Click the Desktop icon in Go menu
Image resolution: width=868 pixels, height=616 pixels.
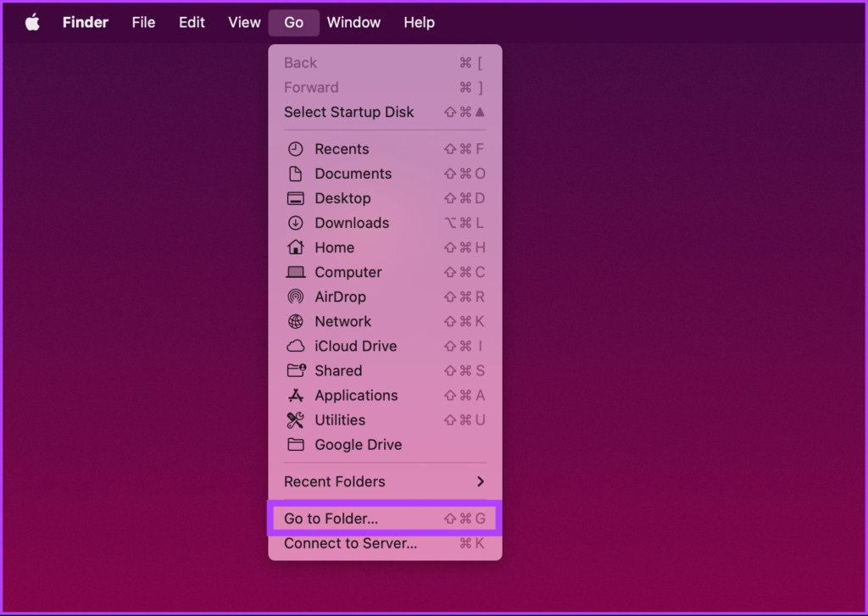296,198
